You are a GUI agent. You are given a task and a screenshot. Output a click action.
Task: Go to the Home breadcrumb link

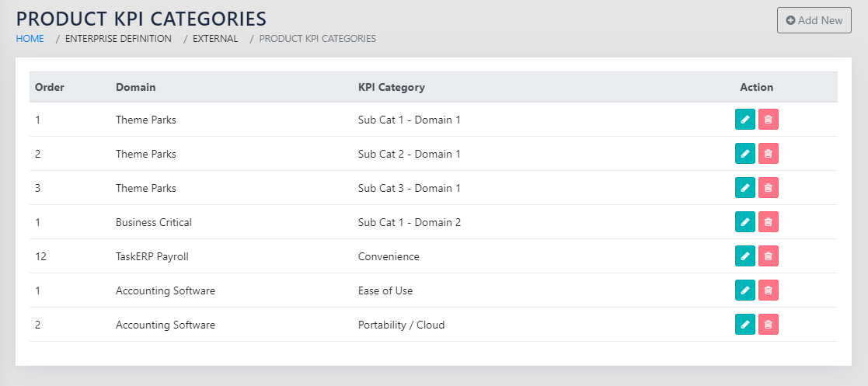tap(30, 38)
